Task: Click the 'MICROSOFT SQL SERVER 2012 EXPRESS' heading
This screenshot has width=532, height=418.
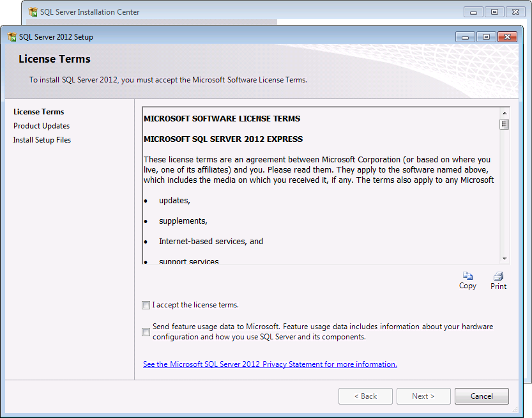Action: [223, 139]
